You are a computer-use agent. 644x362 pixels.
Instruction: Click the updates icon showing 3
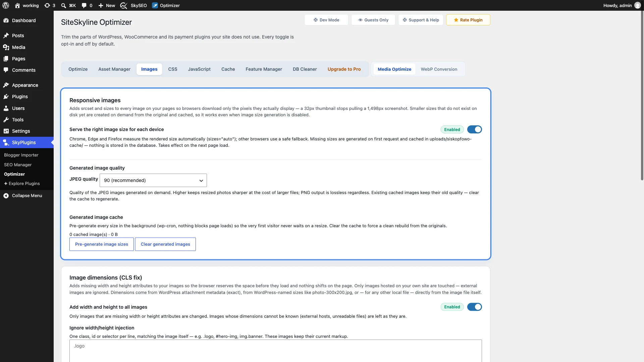click(47, 5)
